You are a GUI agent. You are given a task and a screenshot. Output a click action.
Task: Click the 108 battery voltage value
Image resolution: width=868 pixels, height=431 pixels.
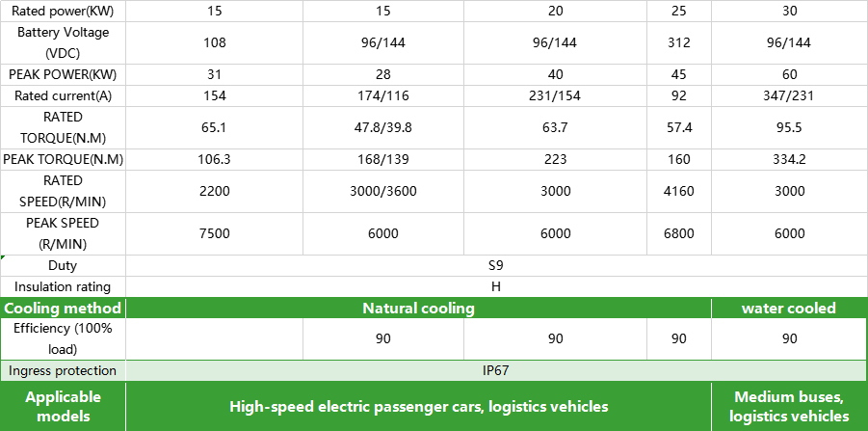coord(215,42)
